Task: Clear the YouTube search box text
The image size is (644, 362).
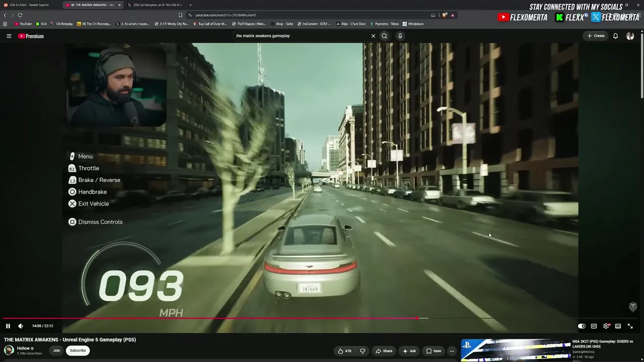Action: click(x=373, y=36)
